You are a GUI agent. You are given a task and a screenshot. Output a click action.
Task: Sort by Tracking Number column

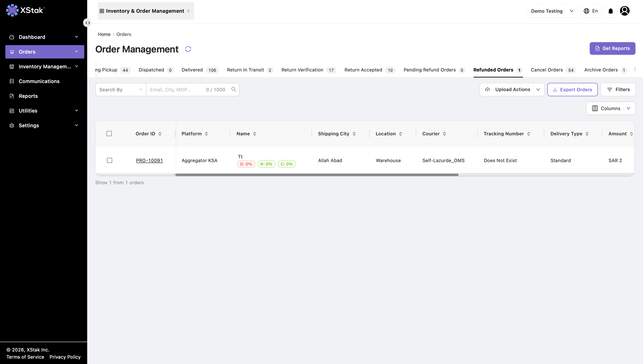(528, 134)
